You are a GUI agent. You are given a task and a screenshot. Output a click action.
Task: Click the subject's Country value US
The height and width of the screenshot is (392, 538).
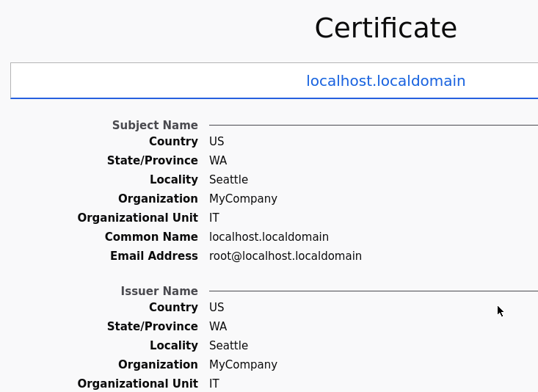tap(217, 142)
